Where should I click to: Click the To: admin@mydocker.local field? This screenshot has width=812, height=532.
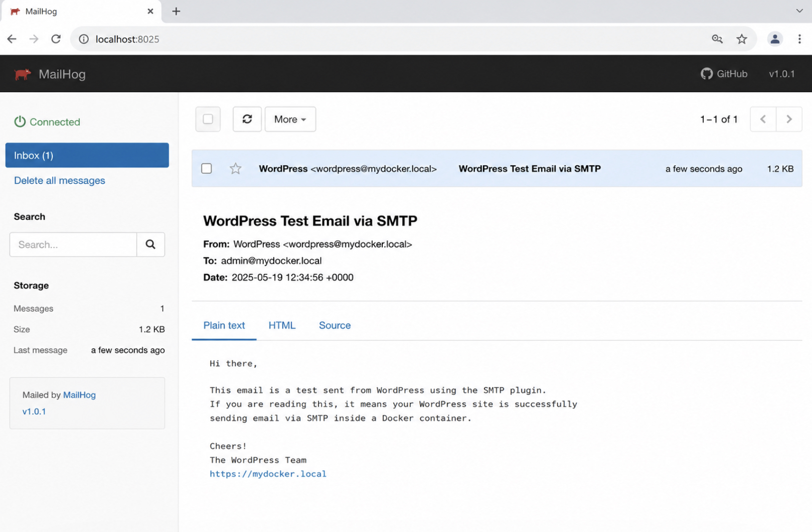tap(263, 261)
